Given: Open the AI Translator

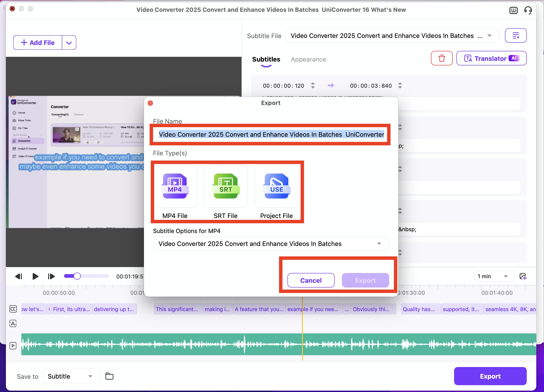Looking at the screenshot, I should point(491,58).
